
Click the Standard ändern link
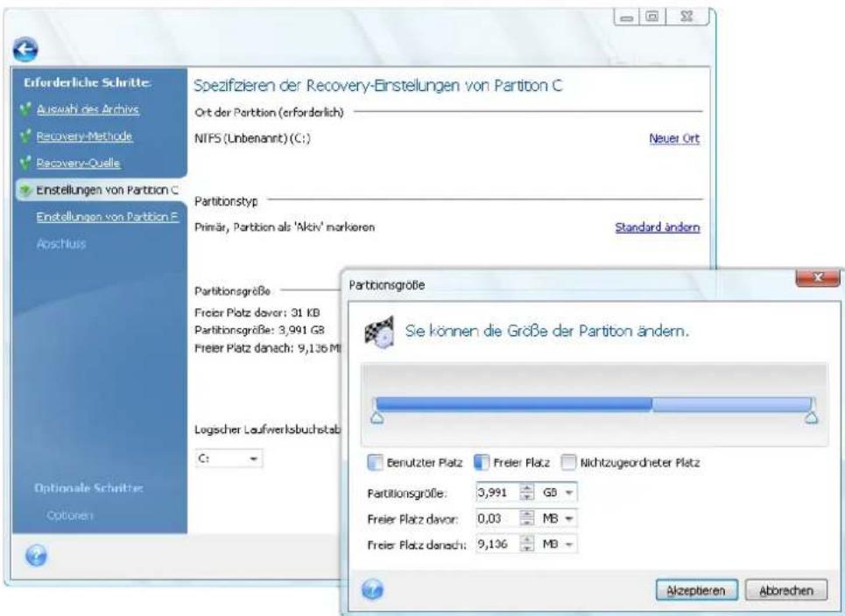tap(658, 227)
